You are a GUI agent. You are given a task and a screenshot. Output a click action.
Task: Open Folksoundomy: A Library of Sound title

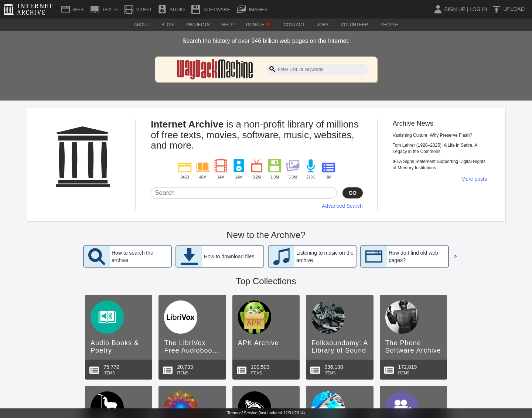coord(340,347)
